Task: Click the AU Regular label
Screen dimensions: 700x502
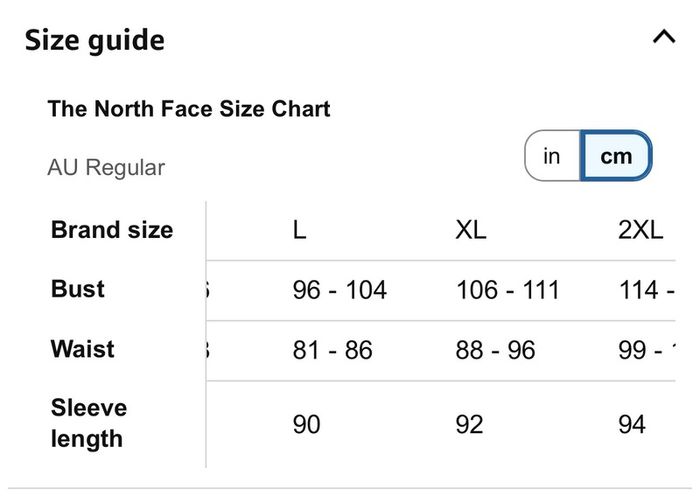Action: coord(106,167)
